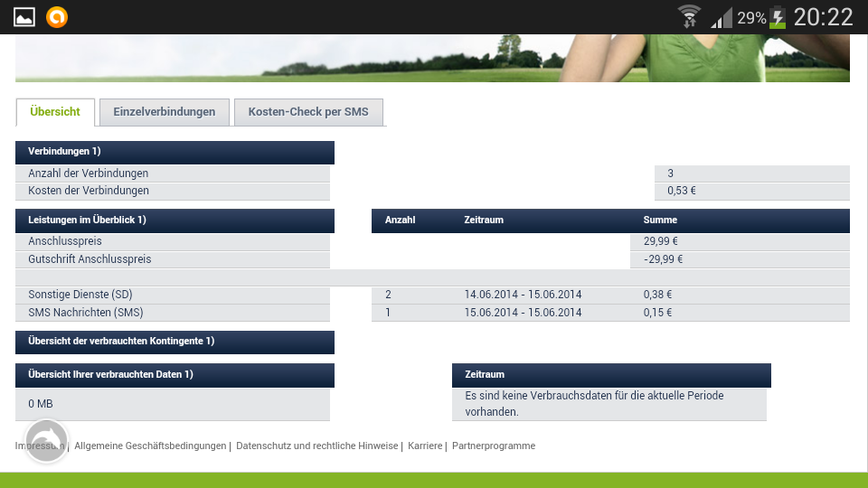Click the Karriere footer link

coord(425,446)
